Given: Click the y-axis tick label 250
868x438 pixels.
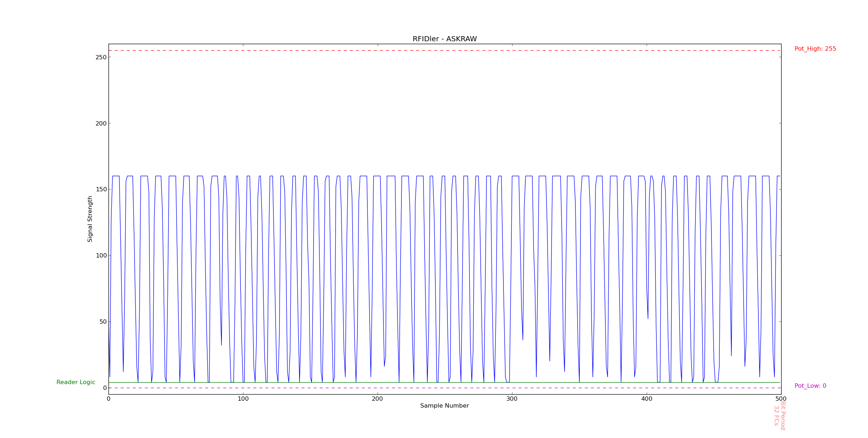Looking at the screenshot, I should point(101,57).
